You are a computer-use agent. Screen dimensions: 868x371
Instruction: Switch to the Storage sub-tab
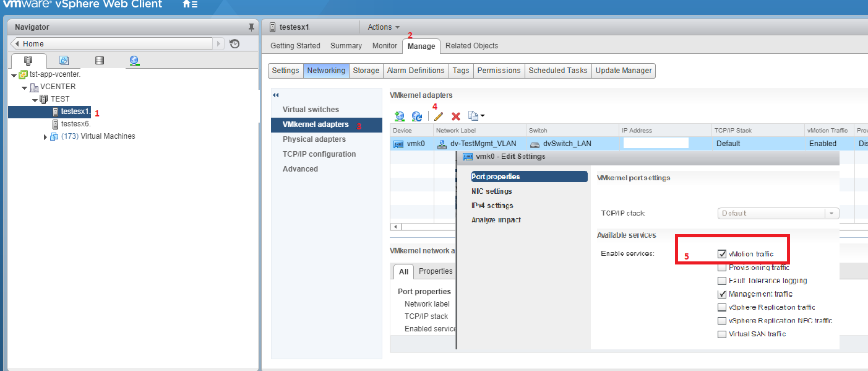point(366,71)
